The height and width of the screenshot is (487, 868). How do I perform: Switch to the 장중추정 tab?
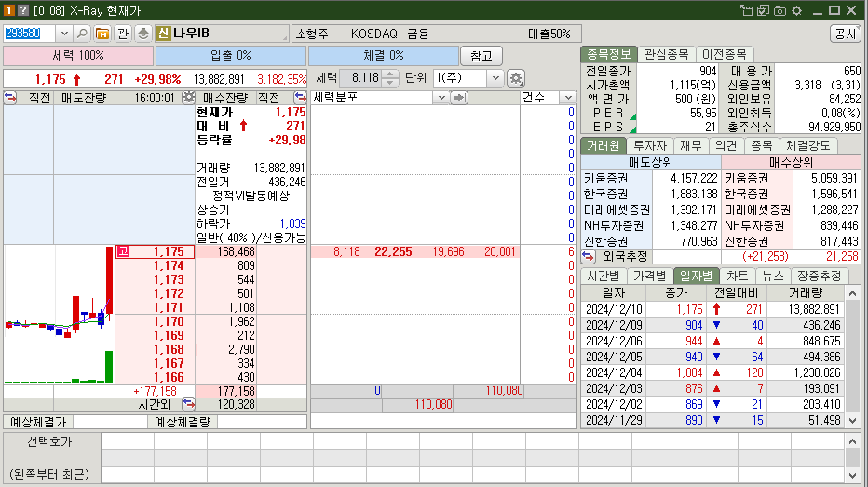tap(820, 276)
